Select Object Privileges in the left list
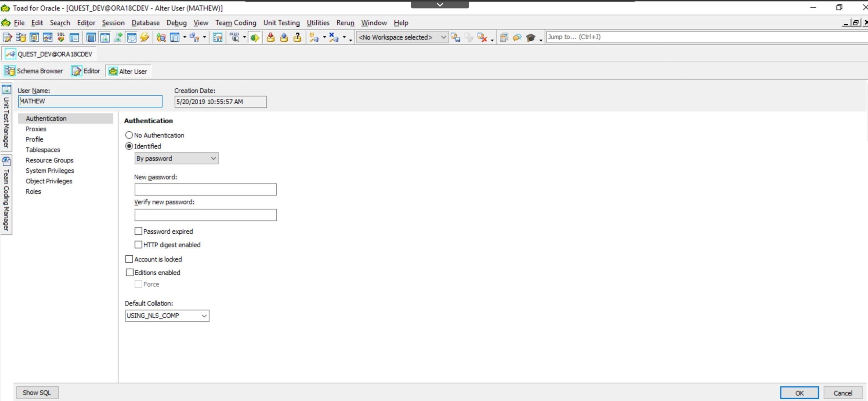This screenshot has width=868, height=401. click(49, 181)
